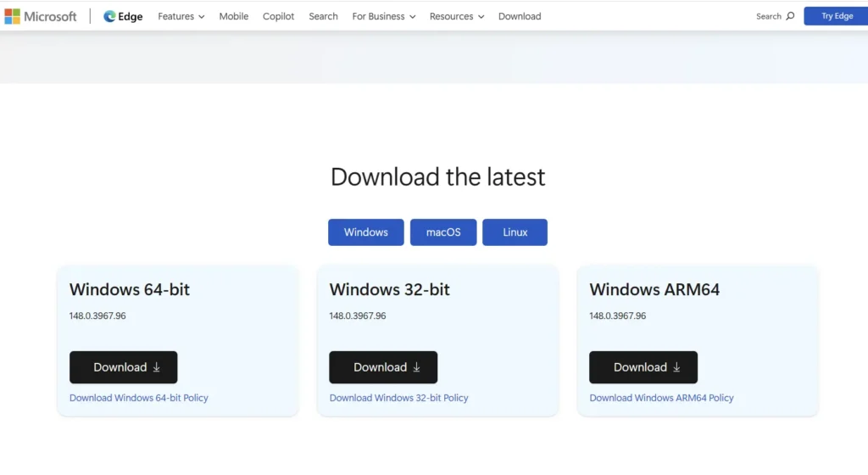The image size is (868, 475).
Task: Click version number under Windows ARM64
Action: (618, 316)
